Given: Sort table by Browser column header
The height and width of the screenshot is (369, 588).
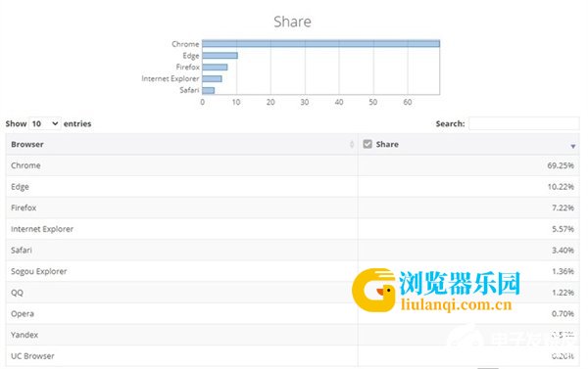Looking at the screenshot, I should point(181,144).
